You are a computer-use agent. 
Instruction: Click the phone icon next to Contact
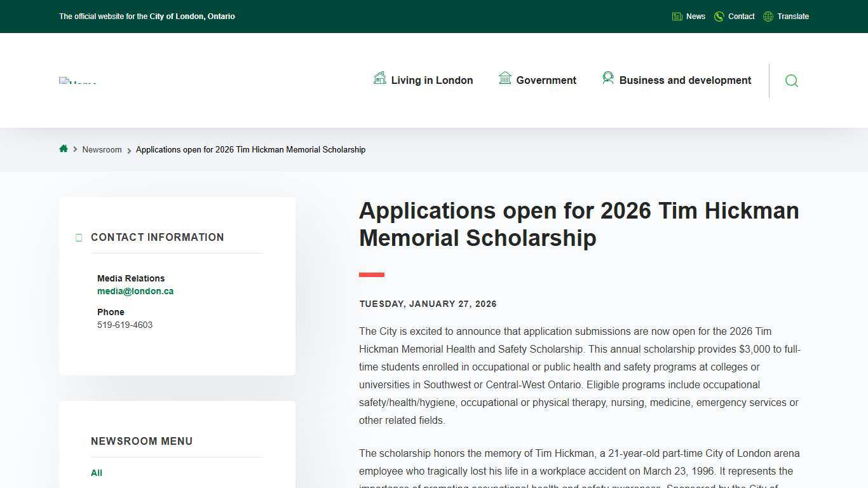pos(719,16)
